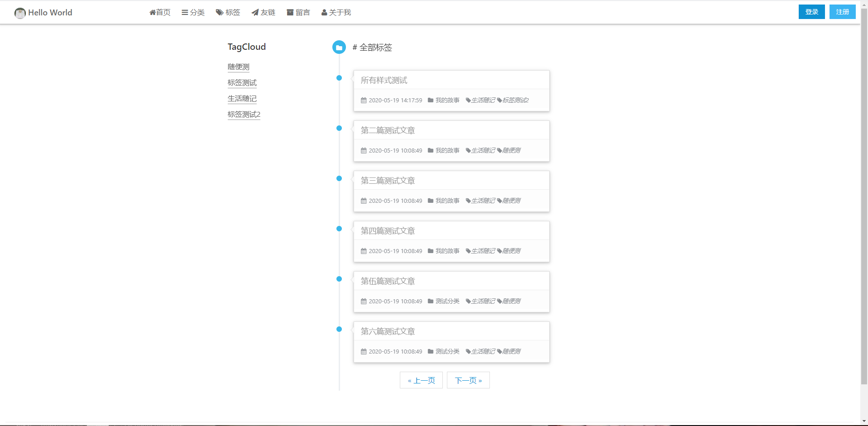Screen dimensions: 868x426
Task: Click the category folder icon in 第伍篇测试文章 card
Action: tap(431, 301)
